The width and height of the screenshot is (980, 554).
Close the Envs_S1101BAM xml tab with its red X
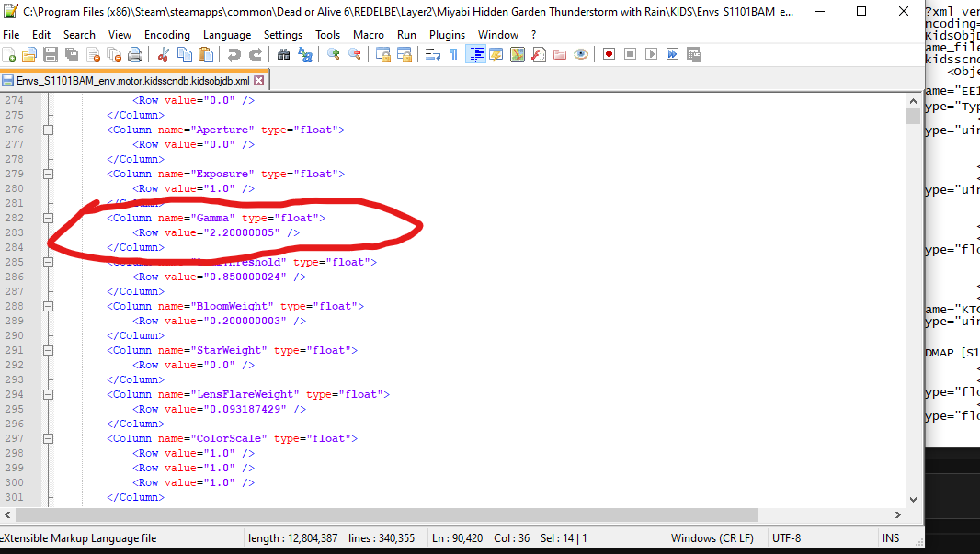click(258, 81)
